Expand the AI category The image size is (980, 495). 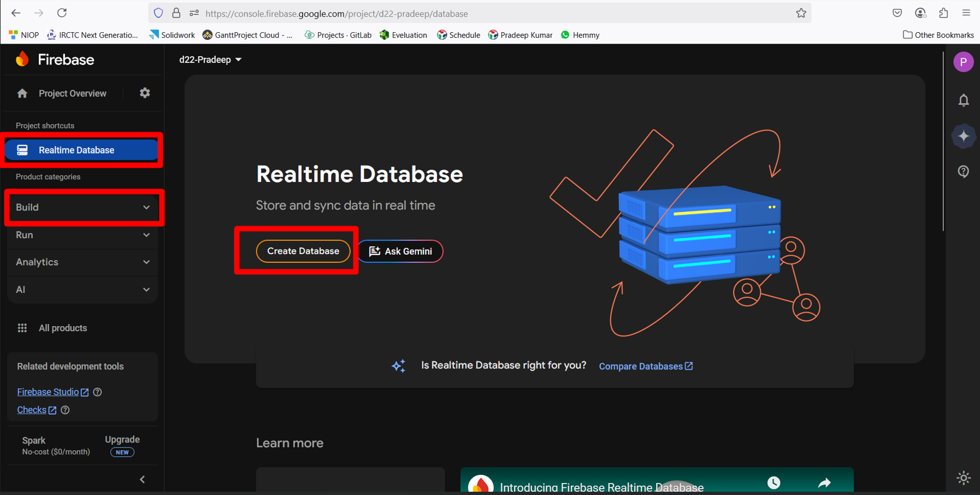pos(83,290)
